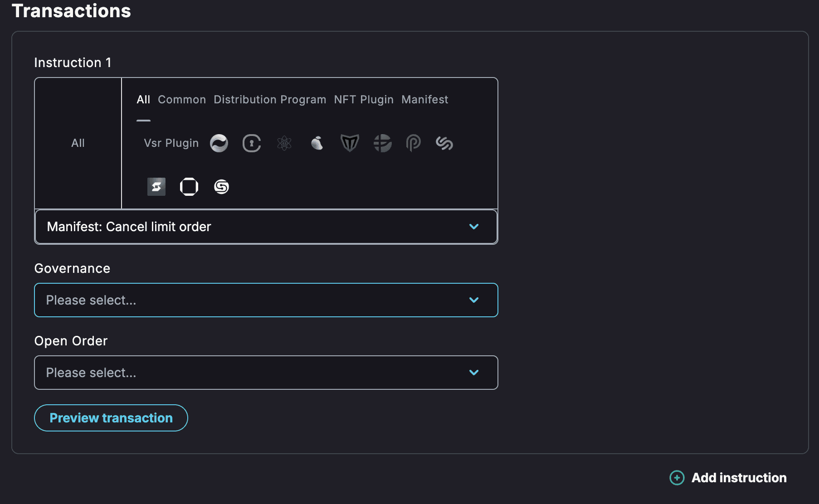Select the NFT Plugin filter tab
The image size is (819, 504).
[x=364, y=100]
